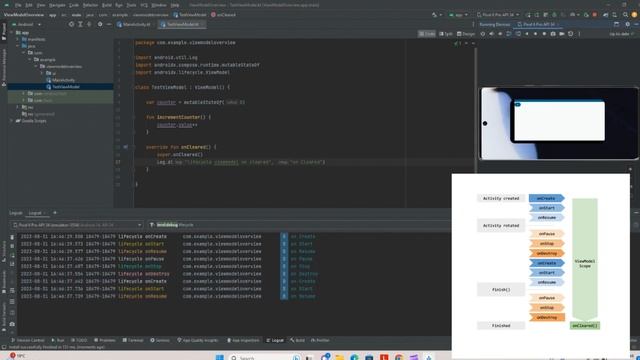This screenshot has height=360, width=640.
Task: Hide the project panel with minimize icon
Action: click(x=109, y=24)
